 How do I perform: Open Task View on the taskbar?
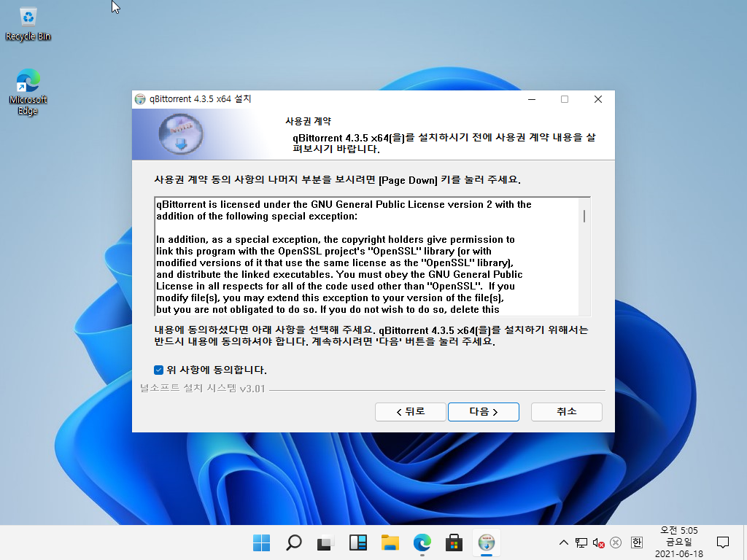pos(325,542)
